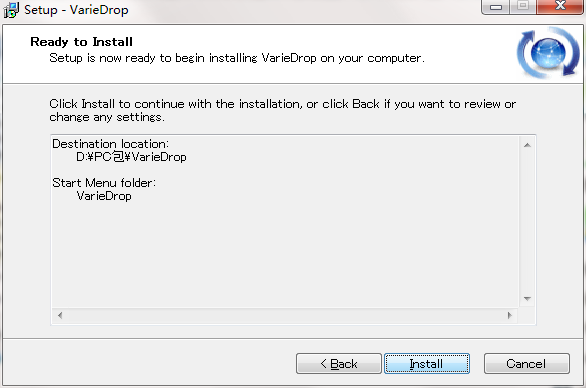Viewport: 586px width, 388px height.
Task: Abort setup using the Cancel button
Action: tap(527, 363)
